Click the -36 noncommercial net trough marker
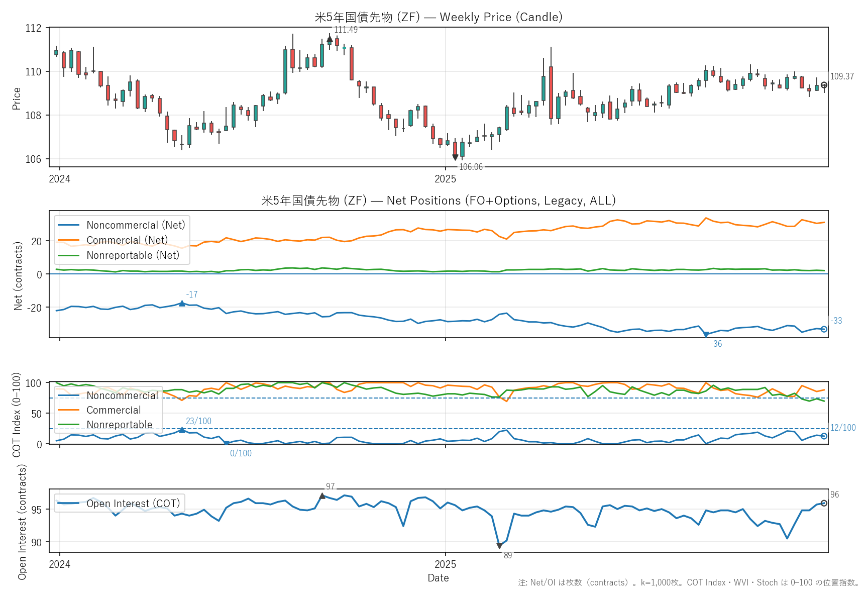Viewport: 868px width, 593px height. click(x=706, y=334)
